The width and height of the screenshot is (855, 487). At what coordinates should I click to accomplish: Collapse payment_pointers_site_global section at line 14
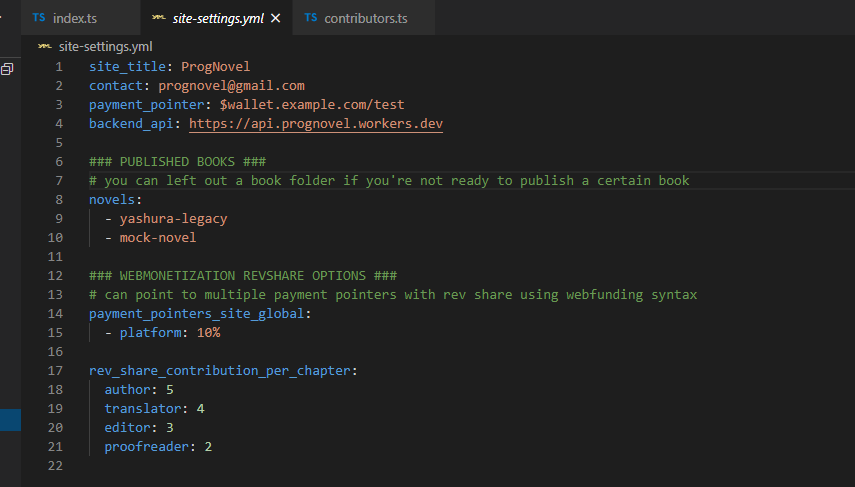coord(77,314)
